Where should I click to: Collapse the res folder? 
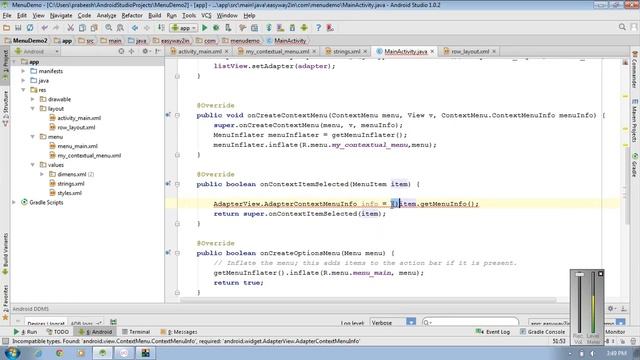point(23,90)
